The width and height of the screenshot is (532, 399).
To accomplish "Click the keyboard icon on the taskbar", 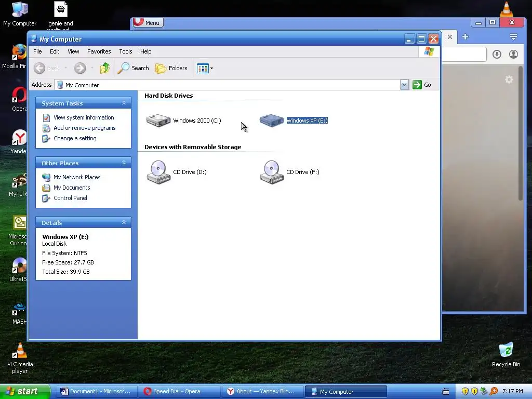I will pos(446,392).
